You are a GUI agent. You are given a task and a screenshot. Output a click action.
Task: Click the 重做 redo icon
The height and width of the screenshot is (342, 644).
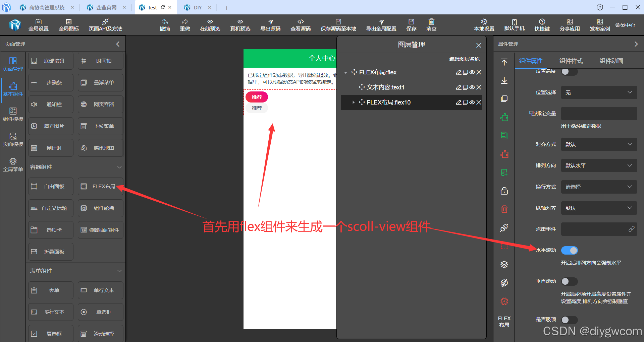click(185, 22)
